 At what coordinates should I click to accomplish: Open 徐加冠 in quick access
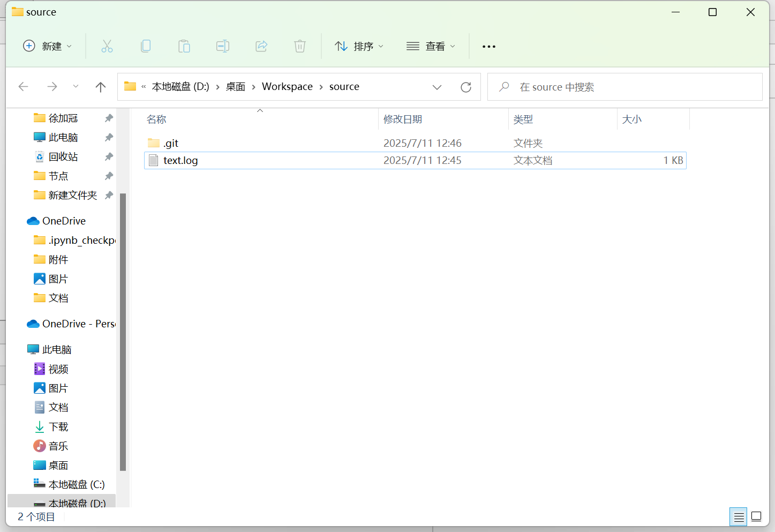tap(63, 118)
